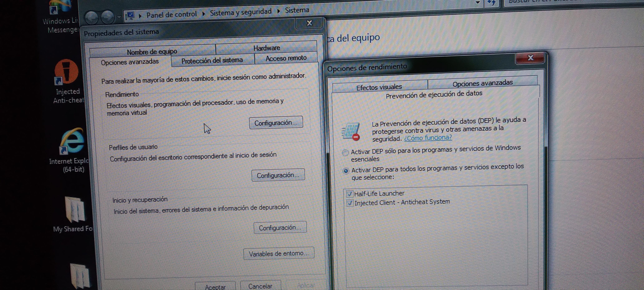The image size is (644, 290).
Task: Select DEP for all programs except selected
Action: (346, 171)
